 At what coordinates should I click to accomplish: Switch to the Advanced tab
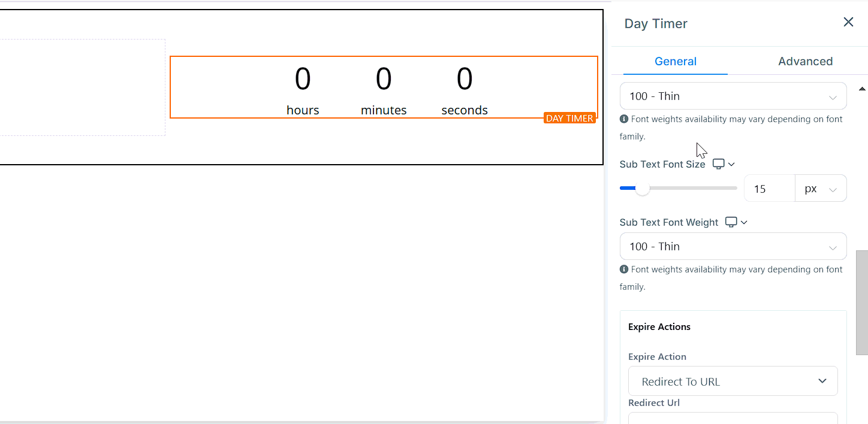tap(804, 61)
